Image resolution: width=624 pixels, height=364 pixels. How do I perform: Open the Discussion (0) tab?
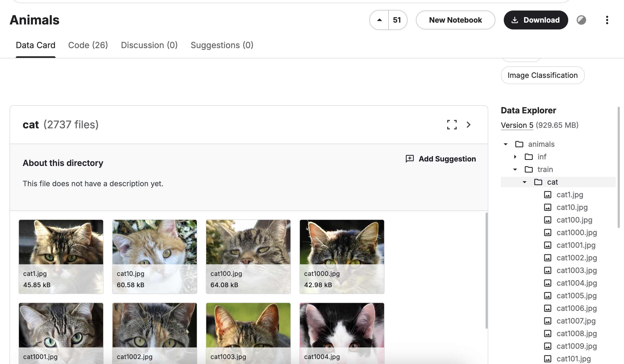(149, 45)
